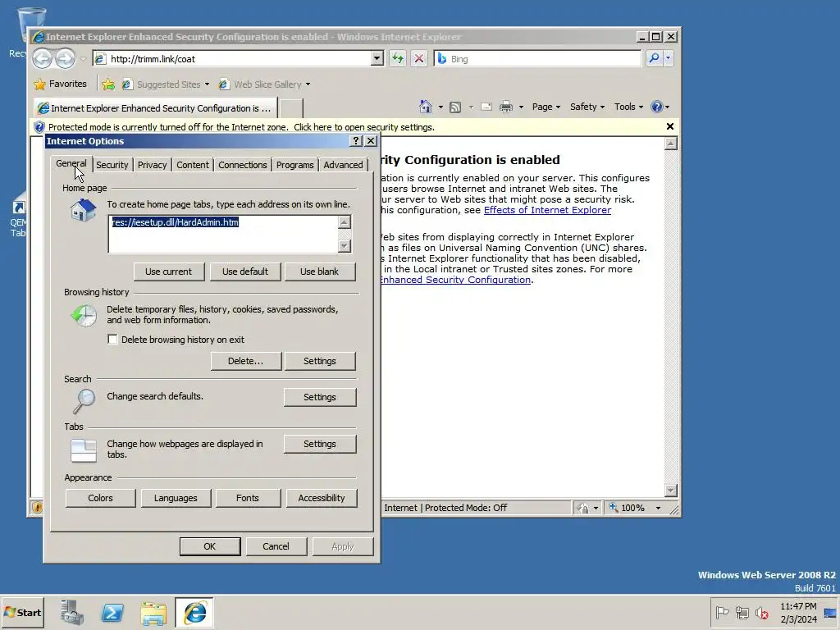840x630 pixels.
Task: Click Add to Favorites Bar icon
Action: click(x=108, y=84)
